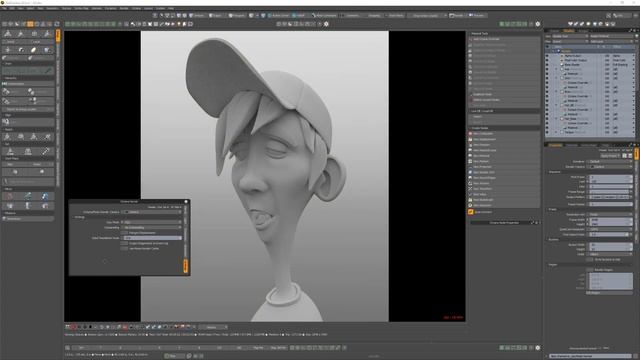Click the gear icon above the render viewport
This screenshot has width=640, height=360.
point(326,24)
